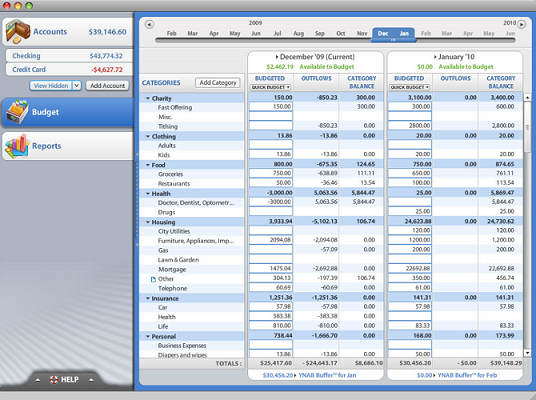Click the month range slider handle under Dec-Jan
This screenshot has height=400, width=536.
click(393, 40)
